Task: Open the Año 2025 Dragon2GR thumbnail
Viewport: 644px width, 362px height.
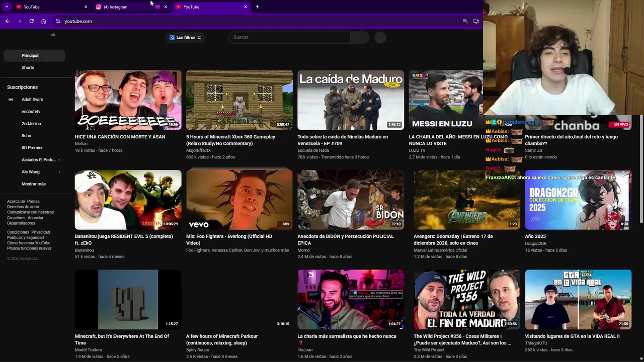Action: 578,200
